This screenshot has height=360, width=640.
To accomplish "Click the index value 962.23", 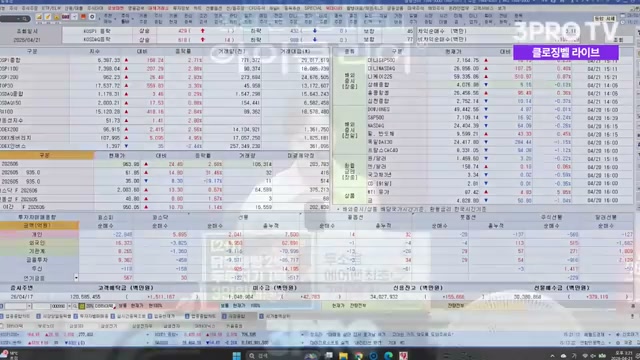I will click(x=111, y=77).
